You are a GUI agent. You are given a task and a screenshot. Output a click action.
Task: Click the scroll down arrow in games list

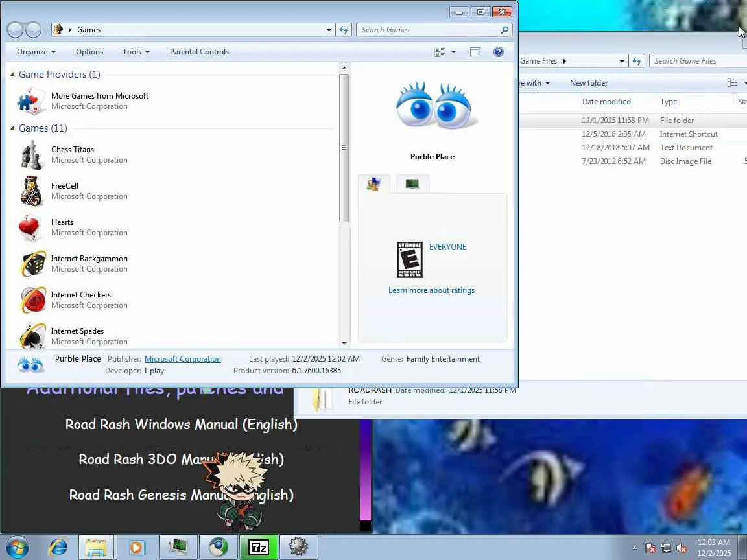[344, 344]
